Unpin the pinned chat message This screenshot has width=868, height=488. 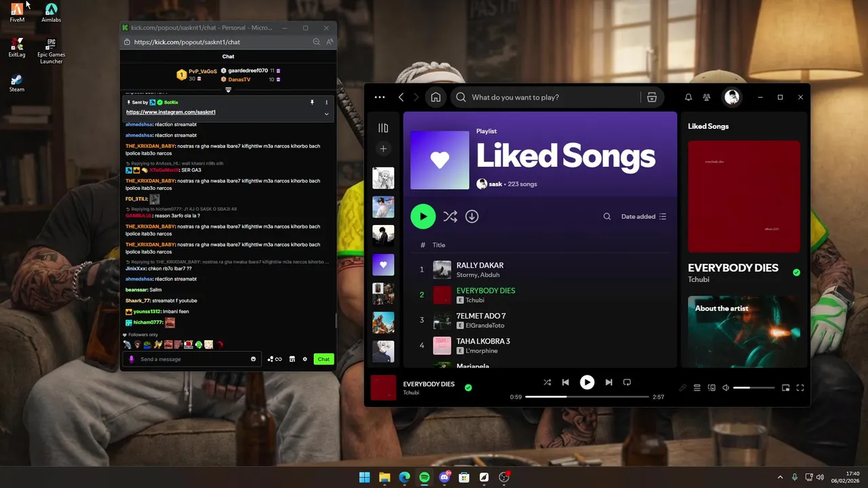312,102
